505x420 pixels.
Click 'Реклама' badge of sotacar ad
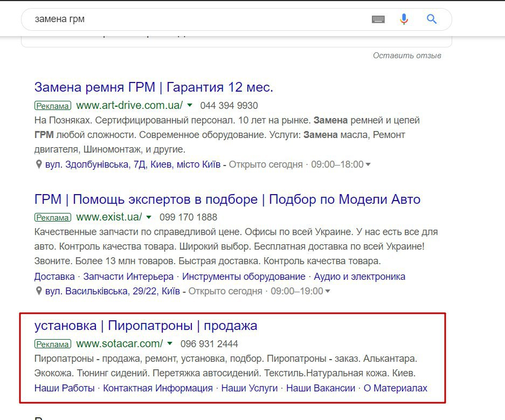(x=52, y=344)
